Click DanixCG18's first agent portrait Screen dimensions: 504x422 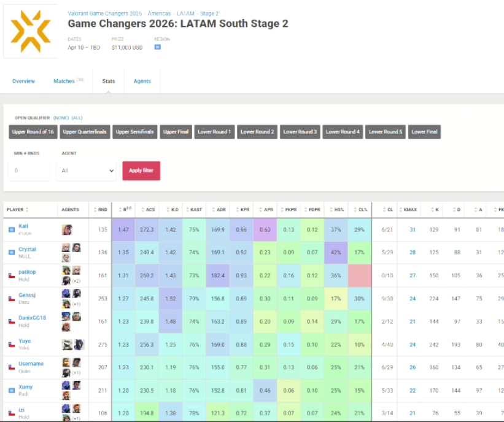point(66,316)
